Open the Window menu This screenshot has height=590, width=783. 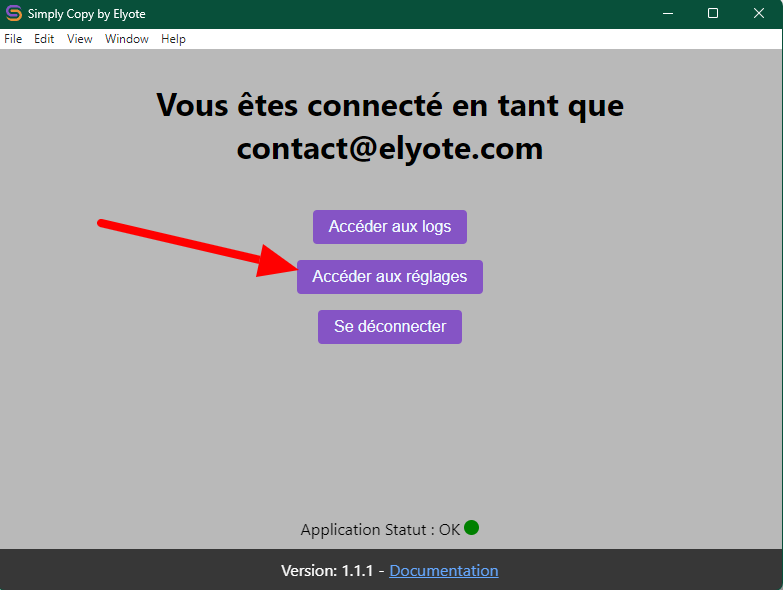point(126,39)
